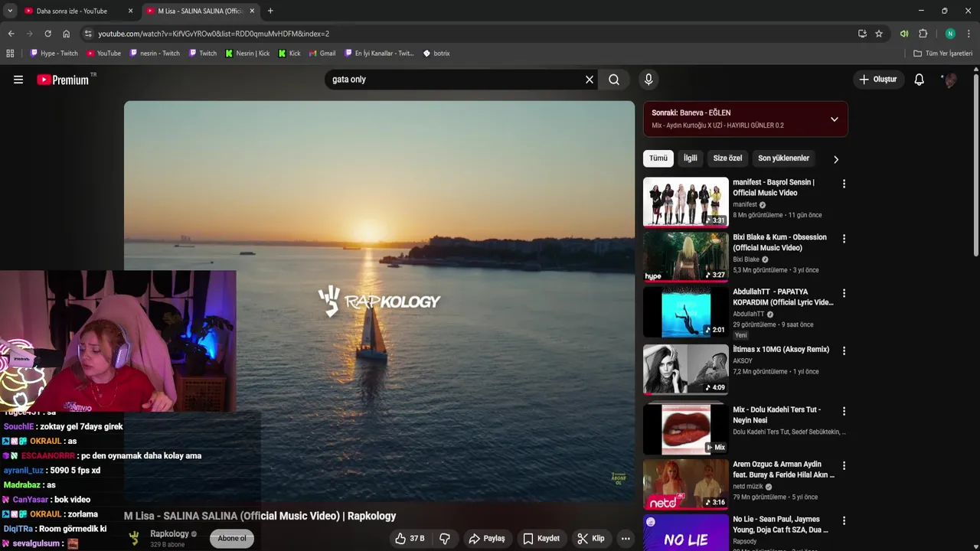Screen dimensions: 980x551
Task: Bookmark this page with star icon
Action: [x=879, y=34]
